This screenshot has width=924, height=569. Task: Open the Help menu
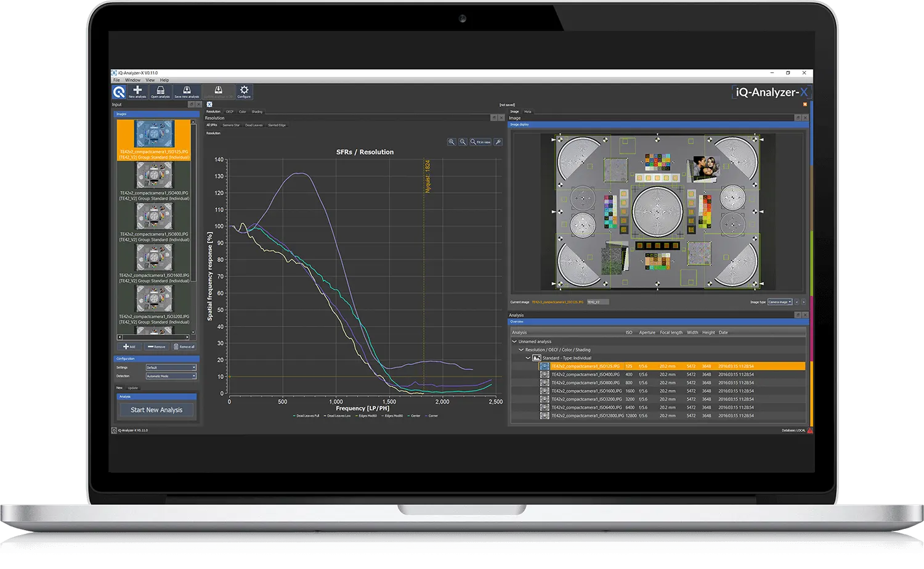point(164,80)
